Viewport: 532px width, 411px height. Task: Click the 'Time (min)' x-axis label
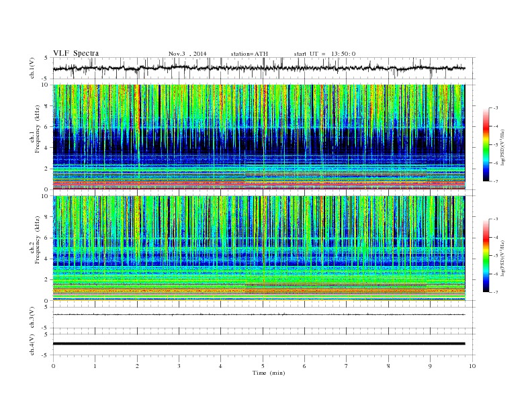pos(269,373)
